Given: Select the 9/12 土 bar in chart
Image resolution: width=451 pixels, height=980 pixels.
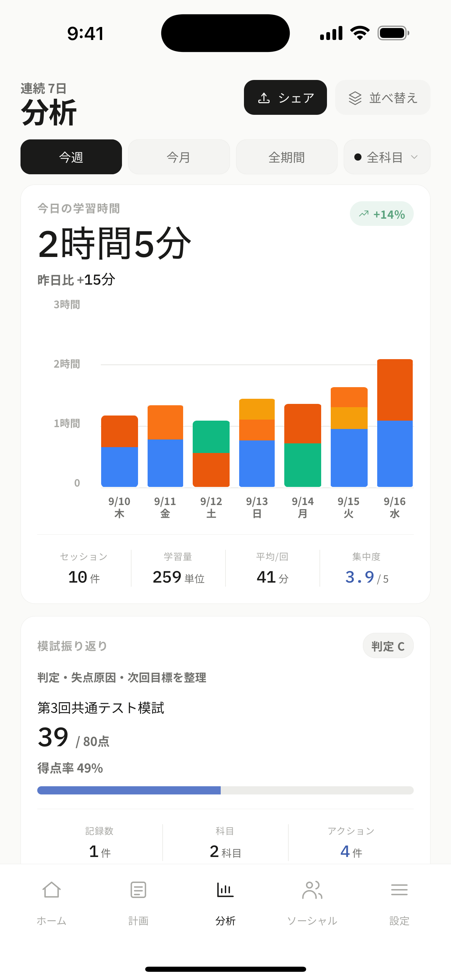Looking at the screenshot, I should [211, 454].
